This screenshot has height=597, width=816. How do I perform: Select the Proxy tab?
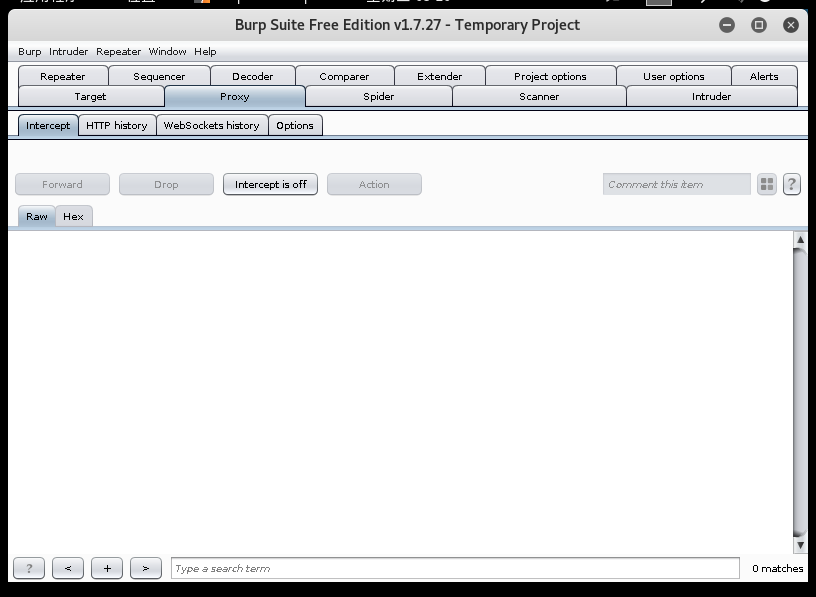click(x=235, y=97)
